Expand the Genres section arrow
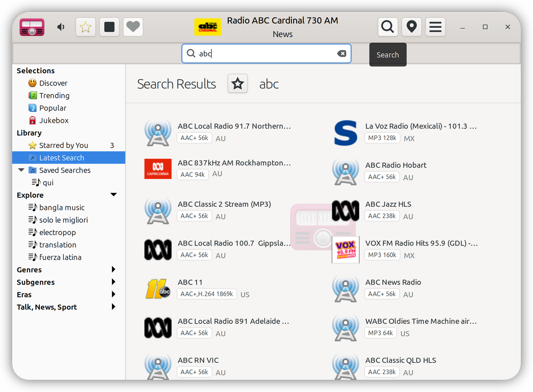This screenshot has width=533, height=392. pos(114,269)
